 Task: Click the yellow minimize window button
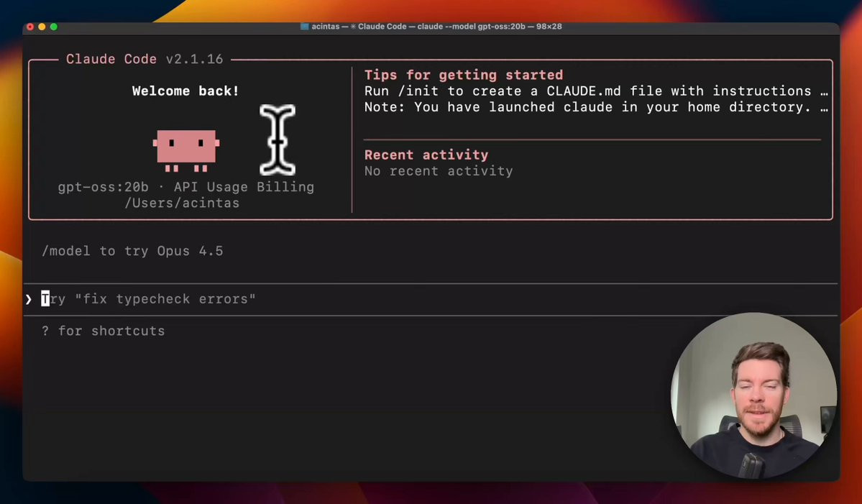42,27
